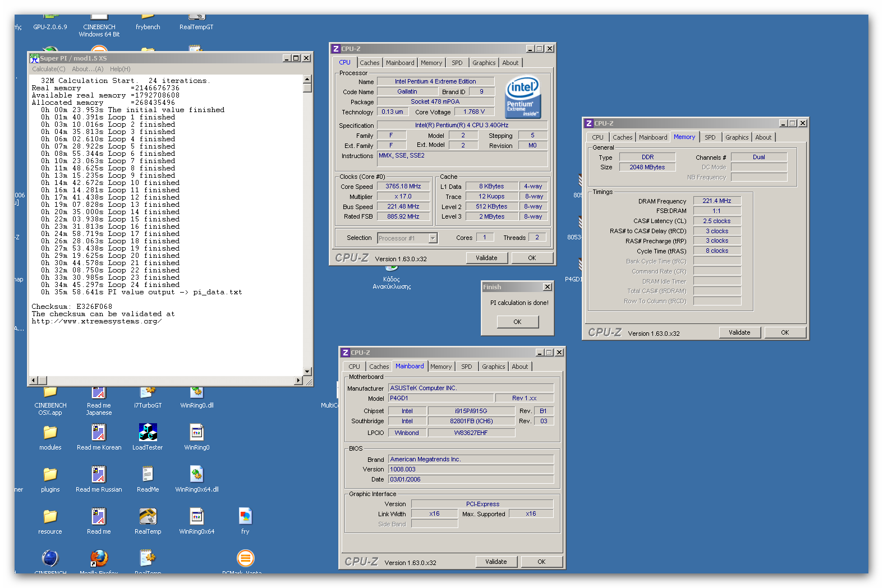The height and width of the screenshot is (588, 883).
Task: Open the Read me Japanese document icon
Action: point(99,392)
